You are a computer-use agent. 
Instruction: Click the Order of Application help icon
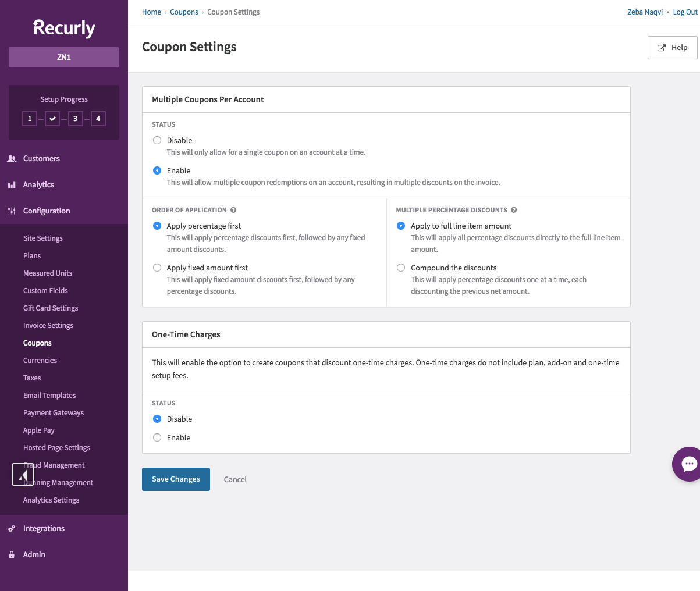(233, 210)
